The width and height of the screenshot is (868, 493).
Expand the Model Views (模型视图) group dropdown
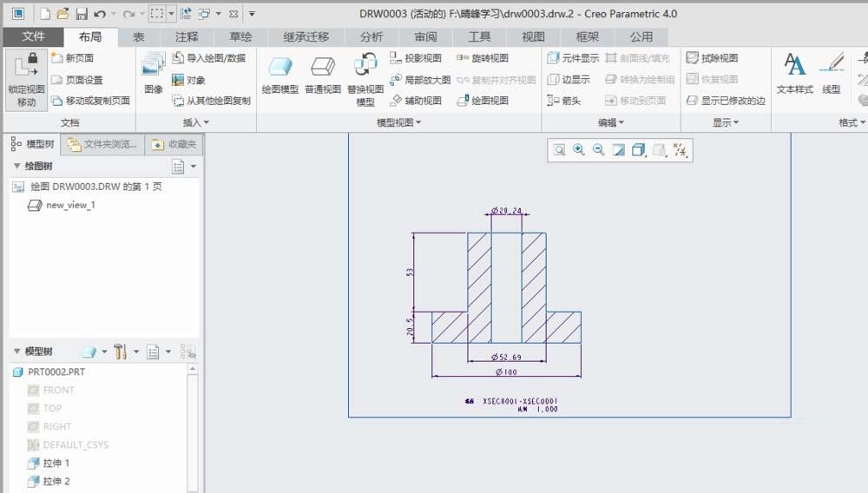pos(398,123)
